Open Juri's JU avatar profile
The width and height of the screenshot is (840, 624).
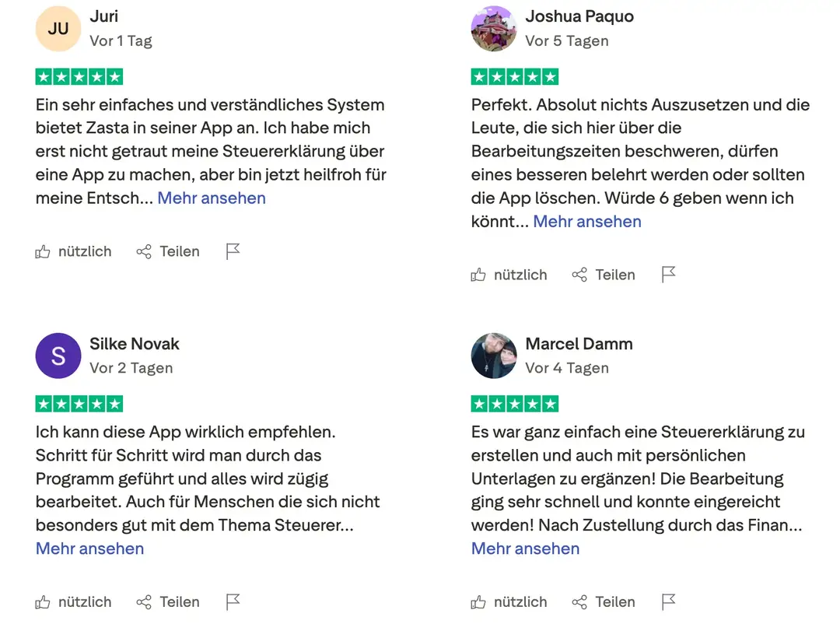pos(58,29)
